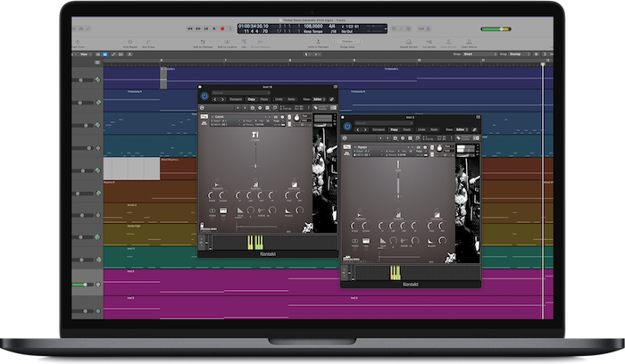This screenshot has width=625, height=364.
Task: Click the Record button in the transport
Action: 221,29
